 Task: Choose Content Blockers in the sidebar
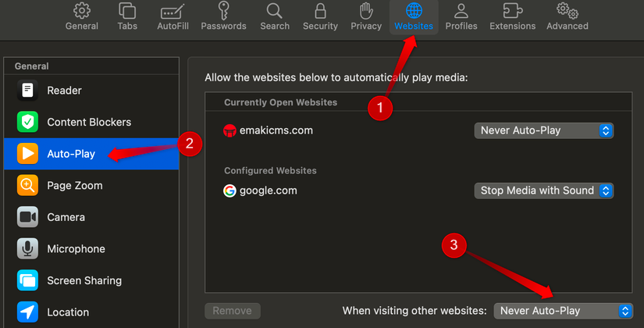(x=91, y=122)
